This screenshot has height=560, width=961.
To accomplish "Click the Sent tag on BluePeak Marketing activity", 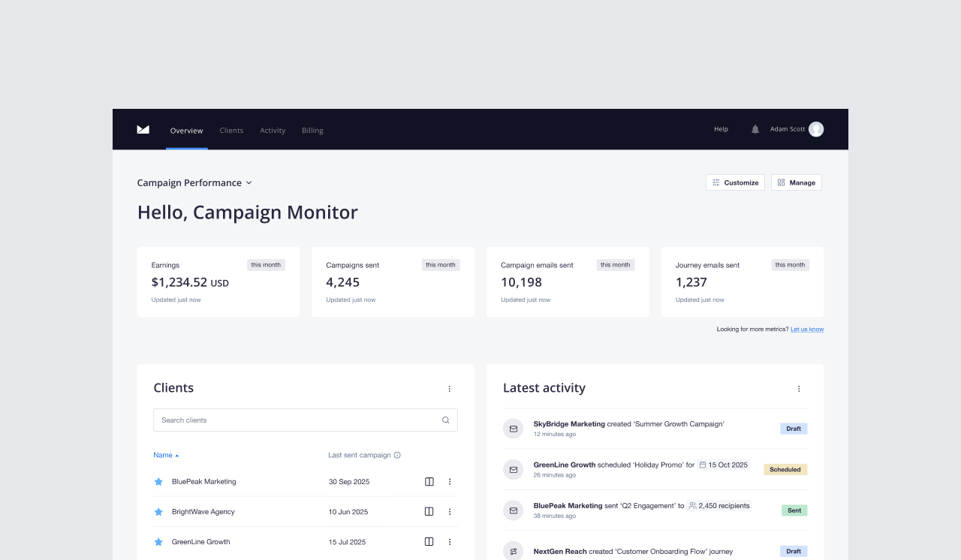I will point(794,510).
